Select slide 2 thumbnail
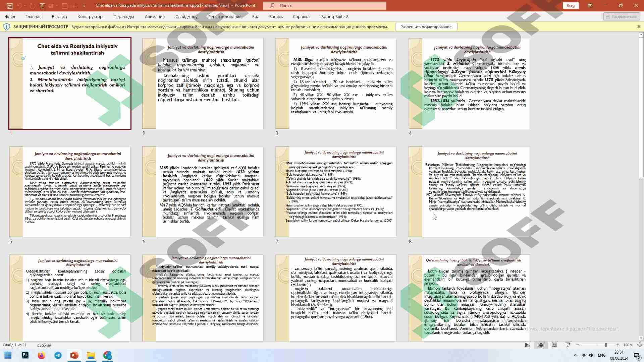This screenshot has height=362, width=644. [x=203, y=83]
